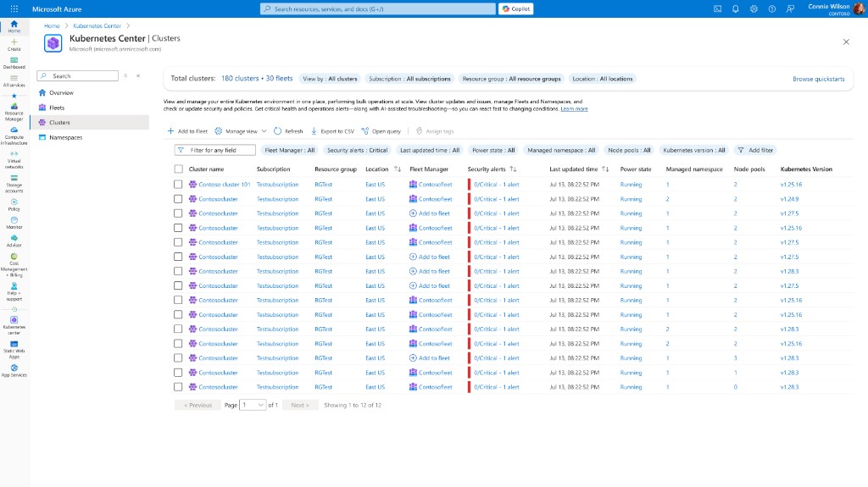Screen dimensions: 868x487
Task: Click Open query in the toolbar
Action: point(381,131)
